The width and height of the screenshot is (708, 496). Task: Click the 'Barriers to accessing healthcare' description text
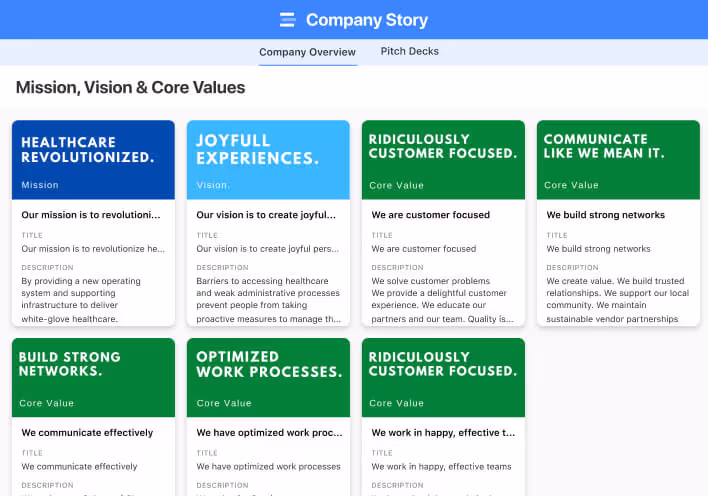tap(268, 300)
